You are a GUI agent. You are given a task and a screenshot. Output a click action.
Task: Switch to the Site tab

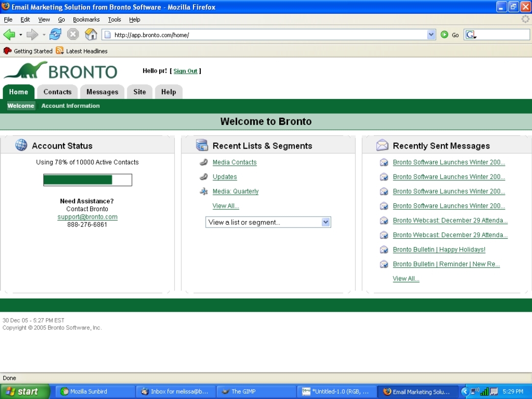coord(140,92)
